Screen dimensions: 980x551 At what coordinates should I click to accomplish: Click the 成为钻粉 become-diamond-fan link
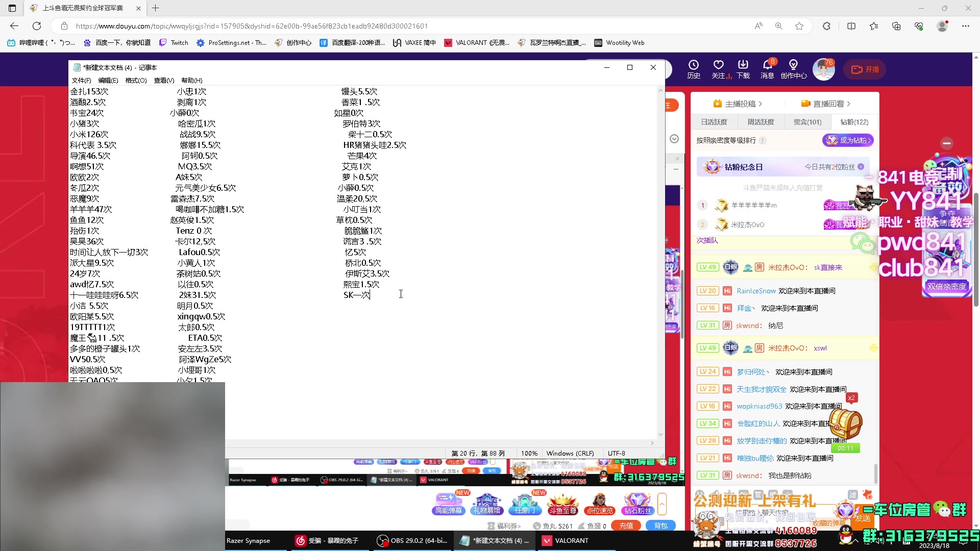pyautogui.click(x=847, y=140)
